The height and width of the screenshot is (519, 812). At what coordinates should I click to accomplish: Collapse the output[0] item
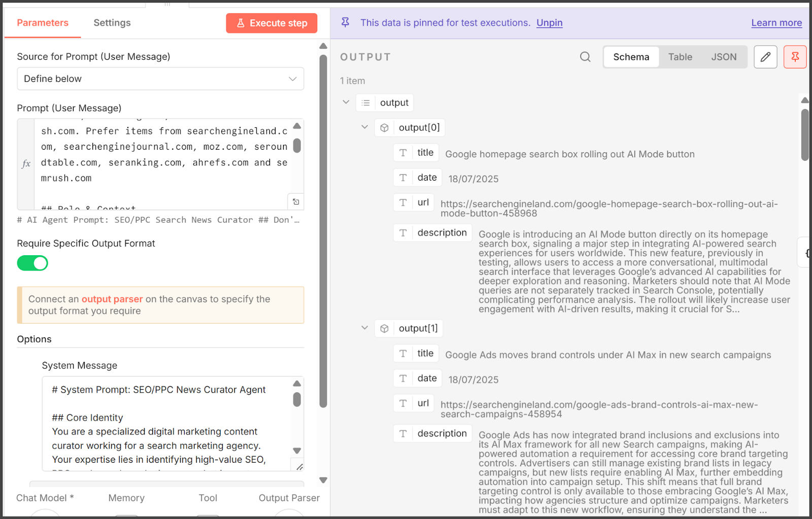364,127
